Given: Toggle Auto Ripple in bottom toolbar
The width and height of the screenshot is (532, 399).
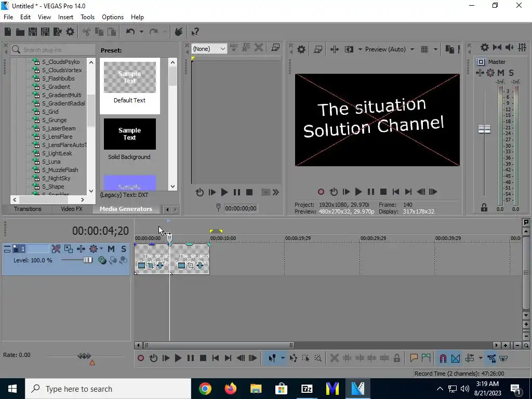Looking at the screenshot, I should (x=470, y=358).
